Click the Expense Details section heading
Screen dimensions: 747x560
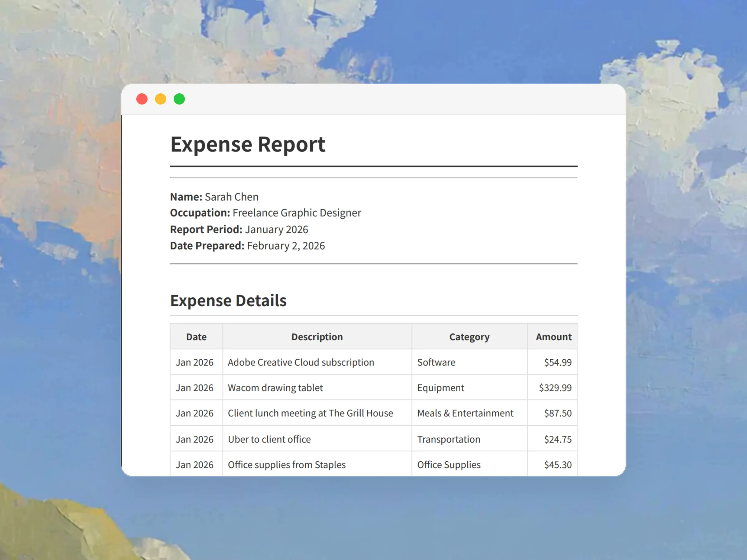point(228,301)
